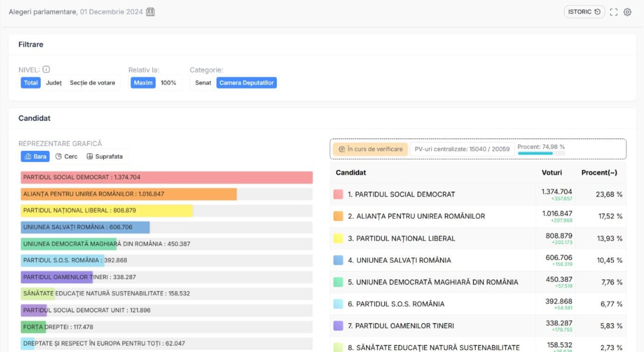The image size is (644, 352).
Task: Click the Filtrare section heading
Action: [31, 44]
